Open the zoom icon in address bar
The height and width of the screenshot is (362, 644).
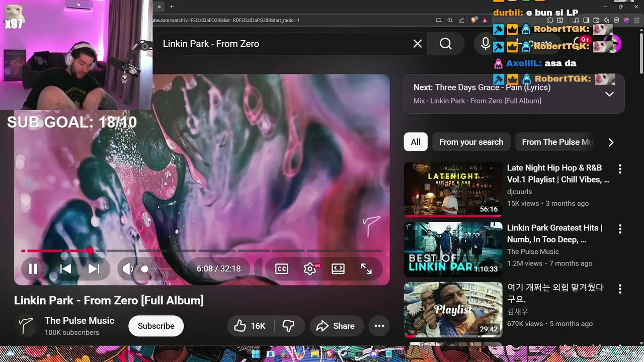(450, 20)
